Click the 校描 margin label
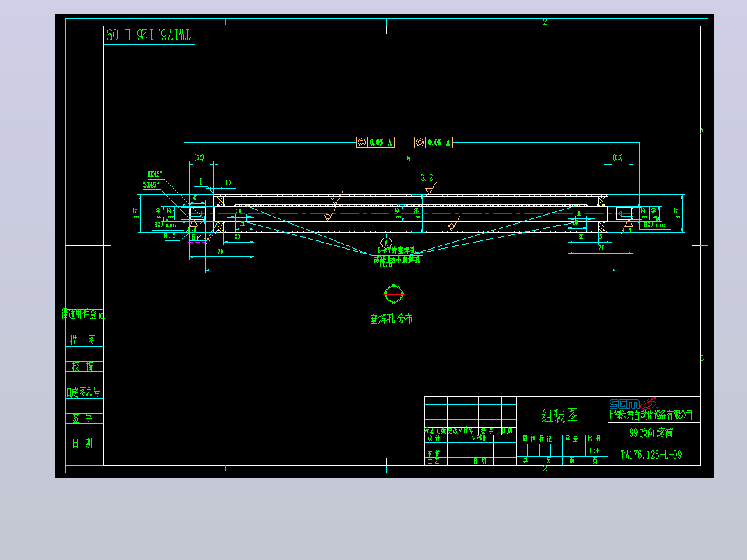The image size is (747, 560). tap(83, 366)
